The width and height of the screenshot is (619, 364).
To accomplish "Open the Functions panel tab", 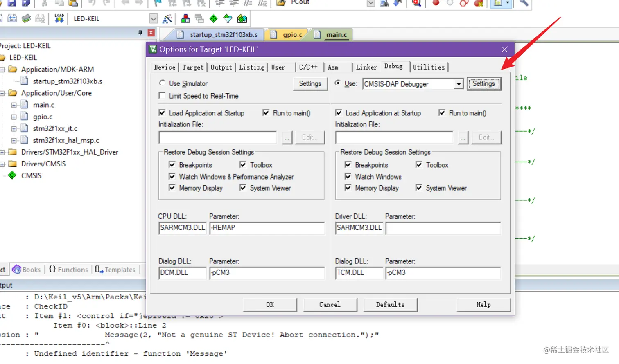I will [x=69, y=270].
